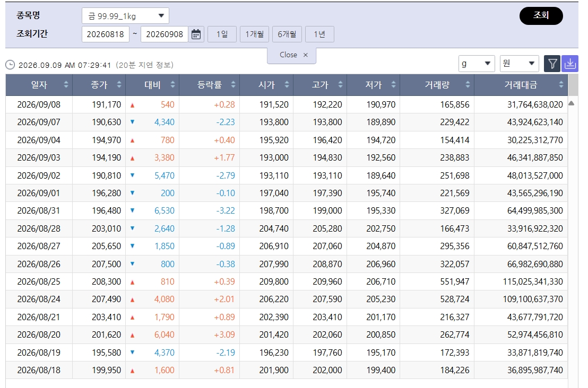Image resolution: width=588 pixels, height=388 pixels.
Task: Click opening price 197,040
Action: click(x=274, y=193)
